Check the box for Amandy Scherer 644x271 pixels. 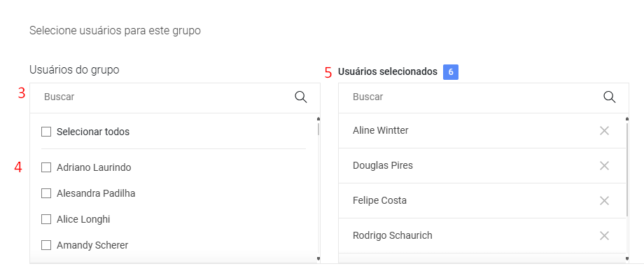pos(46,246)
